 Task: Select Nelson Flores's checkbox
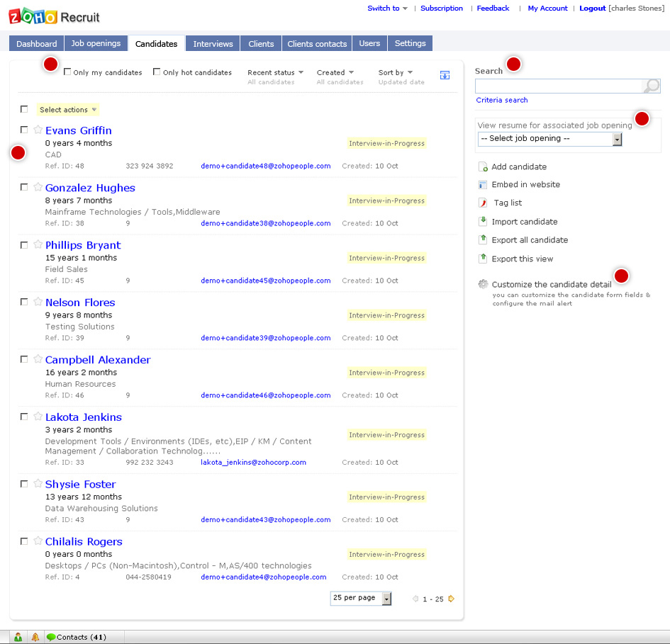coord(24,302)
